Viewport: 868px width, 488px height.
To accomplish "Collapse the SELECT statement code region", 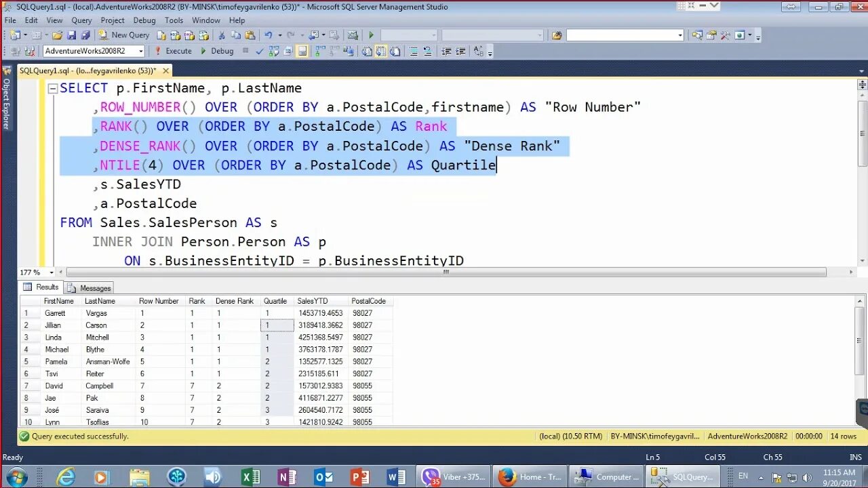I will (54, 87).
